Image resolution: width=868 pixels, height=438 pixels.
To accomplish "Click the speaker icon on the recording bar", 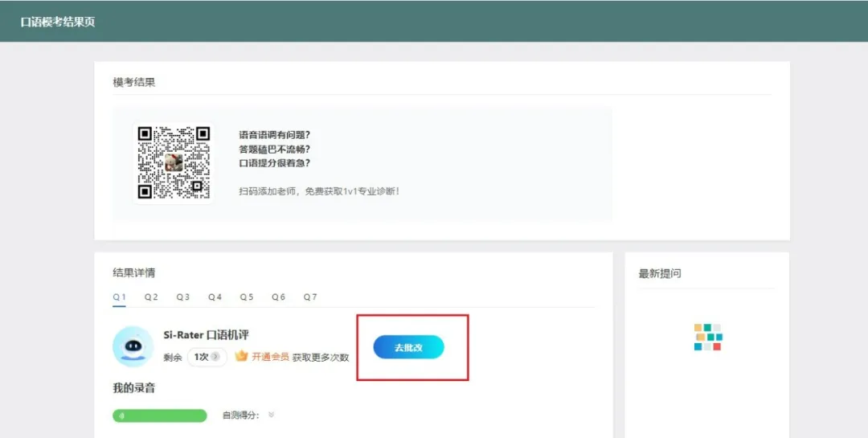I will pos(122,415).
